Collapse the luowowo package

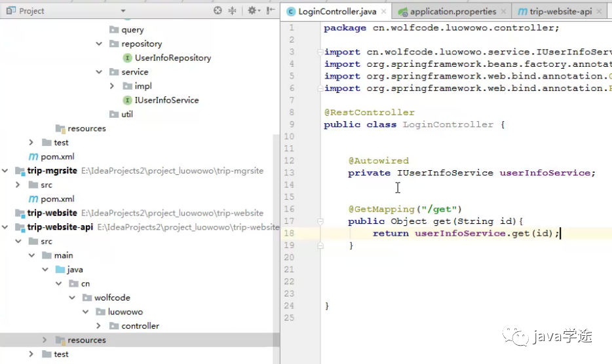pyautogui.click(x=85, y=312)
